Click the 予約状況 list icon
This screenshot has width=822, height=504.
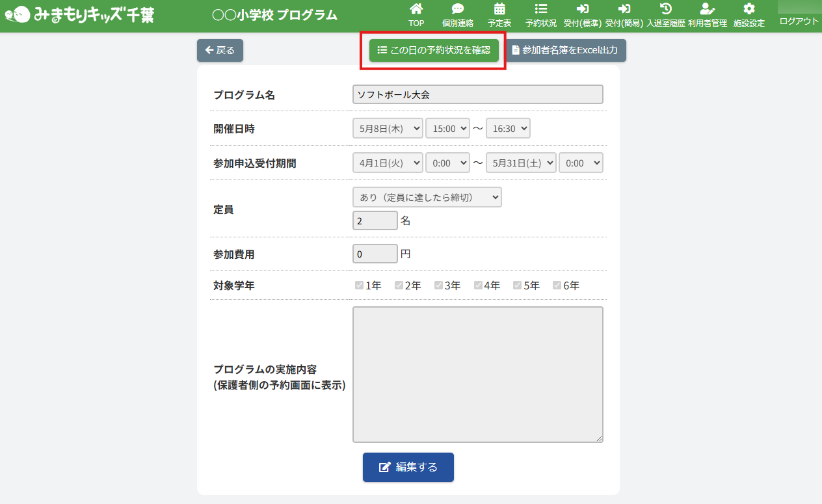click(540, 9)
